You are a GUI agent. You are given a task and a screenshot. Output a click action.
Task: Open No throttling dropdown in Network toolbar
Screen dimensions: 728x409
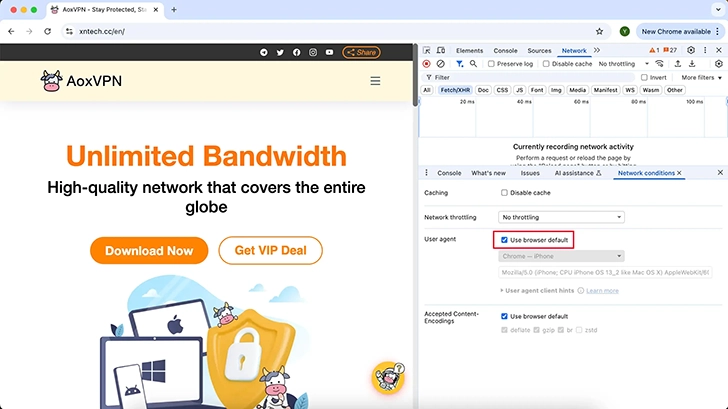(623, 64)
